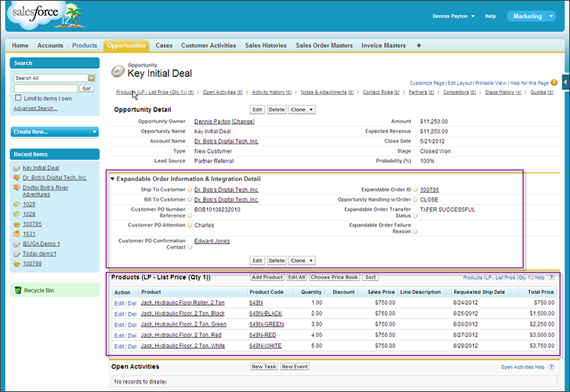The image size is (570, 392).
Task: Collapse the Expandable Order Information section
Action: 112,179
